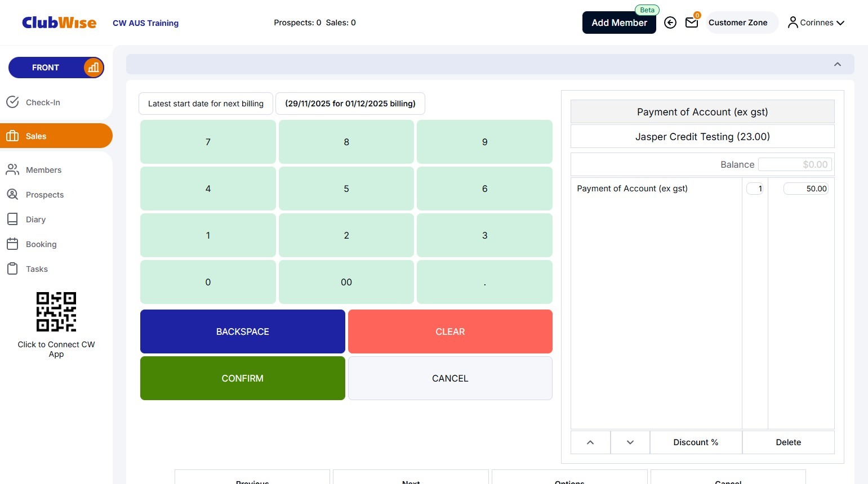
Task: Open the Booking sidebar item
Action: 56,244
